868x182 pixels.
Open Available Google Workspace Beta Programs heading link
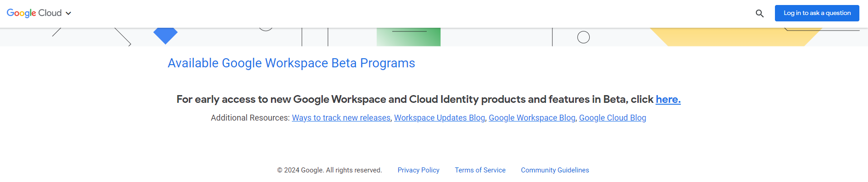pos(291,63)
